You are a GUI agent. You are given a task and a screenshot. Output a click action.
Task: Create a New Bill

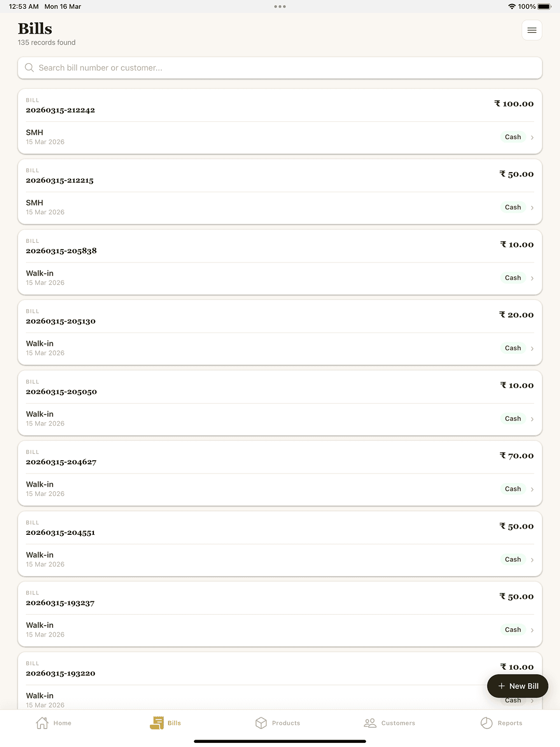[x=517, y=686]
